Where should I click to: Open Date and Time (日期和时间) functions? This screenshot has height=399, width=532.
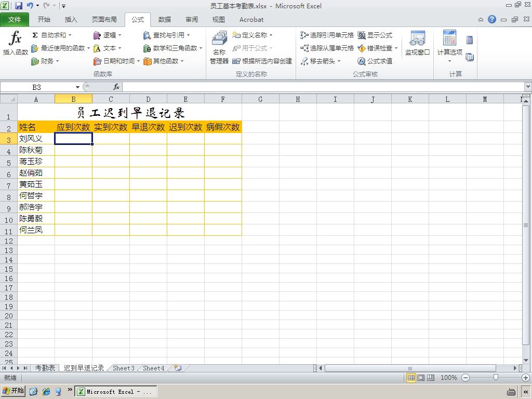(116, 61)
